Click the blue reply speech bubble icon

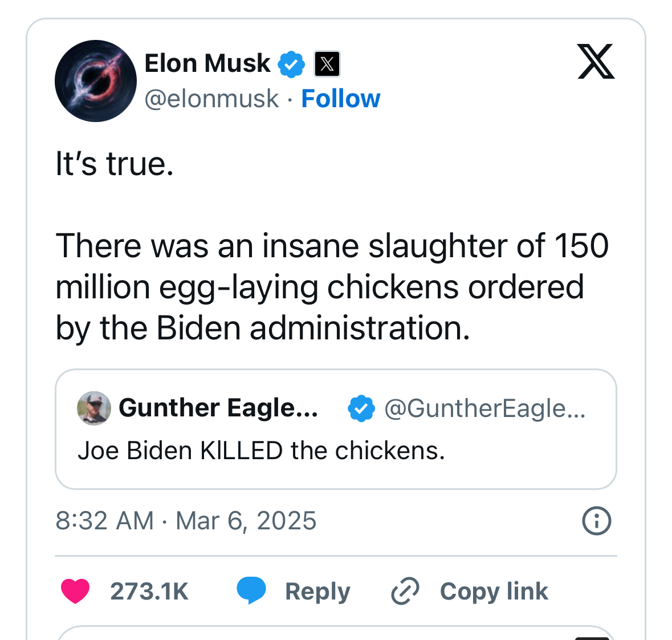click(251, 590)
